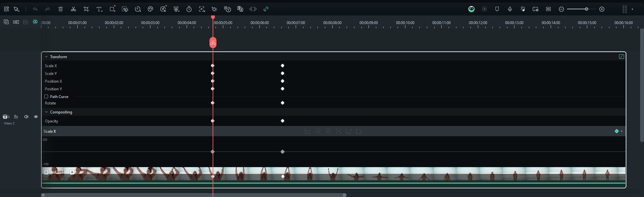The width and height of the screenshot is (644, 197).
Task: Lock Video 2 track
Action: tap(16, 117)
